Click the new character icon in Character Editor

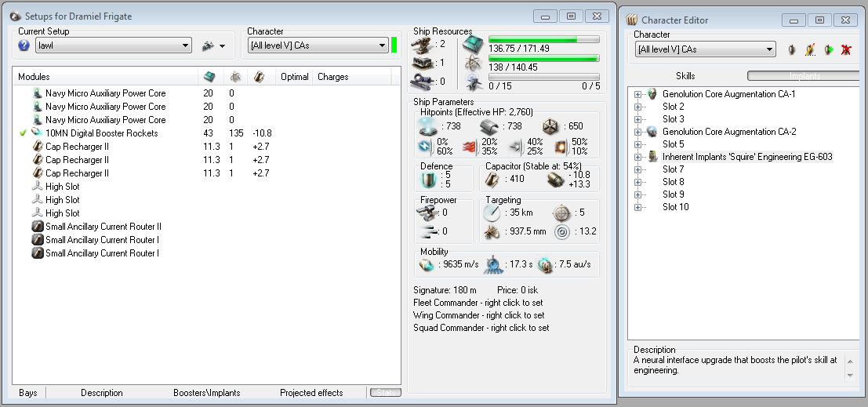(792, 49)
